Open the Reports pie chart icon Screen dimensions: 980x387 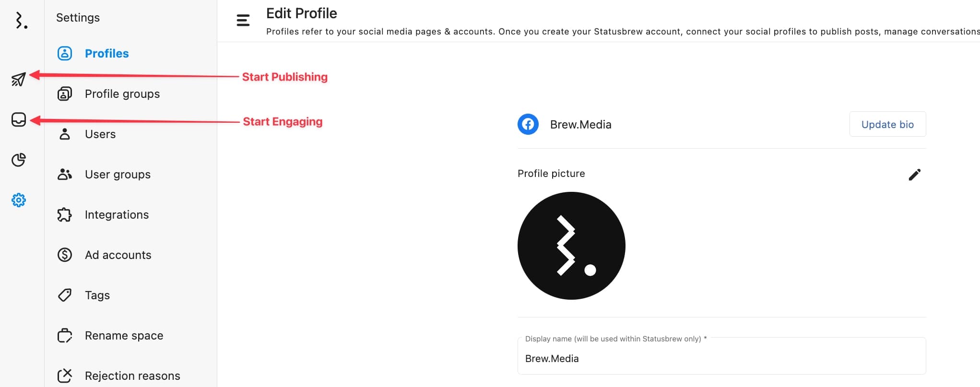(x=19, y=160)
